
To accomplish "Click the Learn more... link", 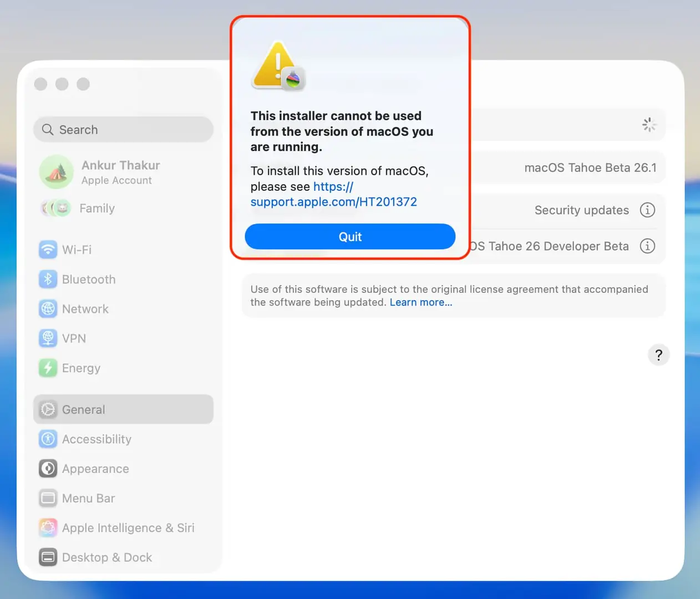I will pos(421,302).
